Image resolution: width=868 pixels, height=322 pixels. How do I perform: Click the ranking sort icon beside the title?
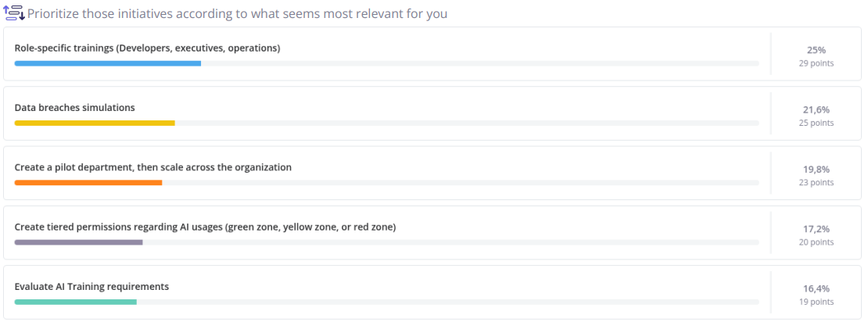(x=14, y=13)
